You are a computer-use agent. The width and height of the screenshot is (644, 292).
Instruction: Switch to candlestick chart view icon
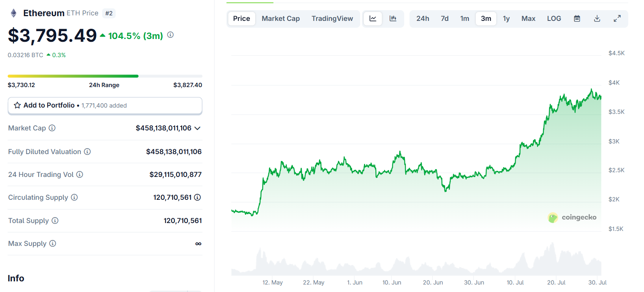coord(393,19)
